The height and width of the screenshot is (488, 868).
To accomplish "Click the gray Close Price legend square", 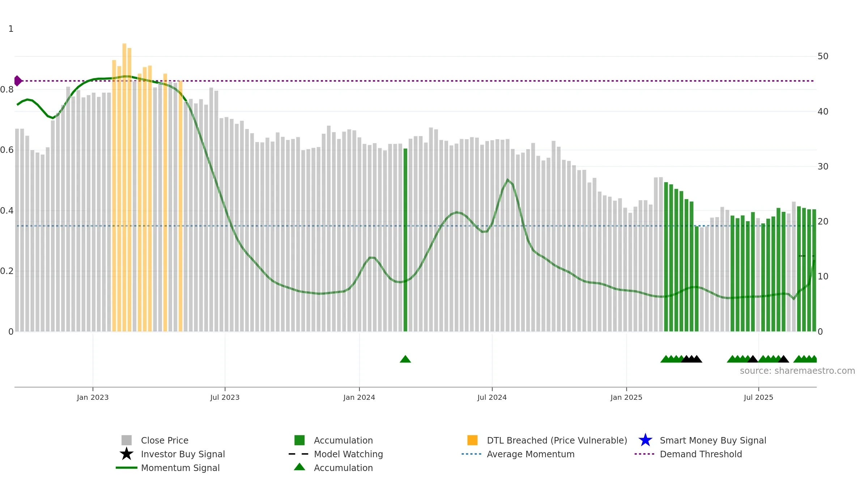I will [127, 440].
